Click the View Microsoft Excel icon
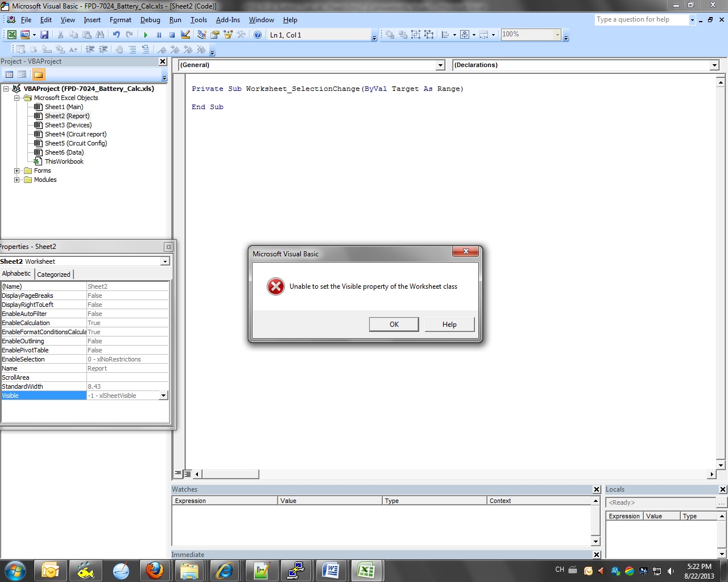Image resolution: width=728 pixels, height=582 pixels. coord(11,35)
